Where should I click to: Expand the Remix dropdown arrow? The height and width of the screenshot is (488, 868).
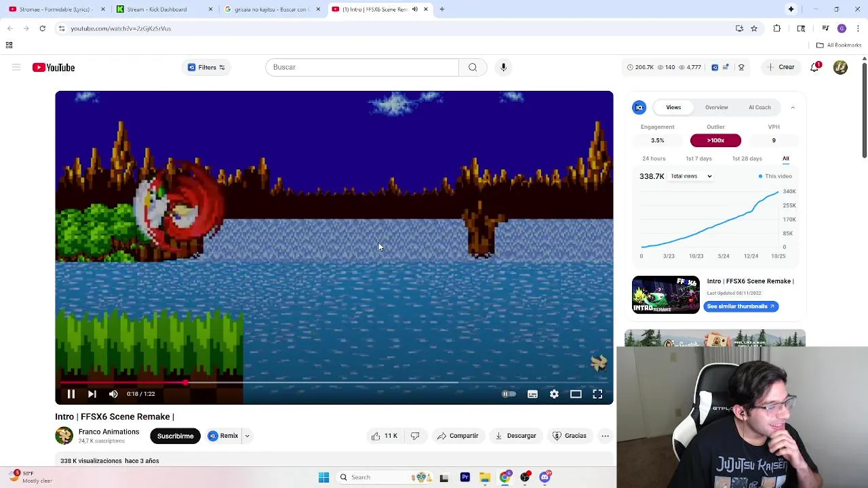point(247,436)
